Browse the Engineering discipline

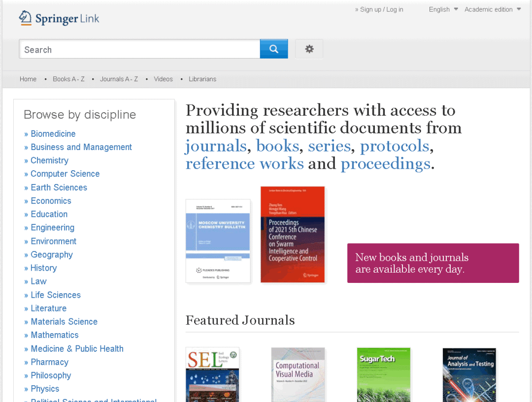[x=52, y=227]
